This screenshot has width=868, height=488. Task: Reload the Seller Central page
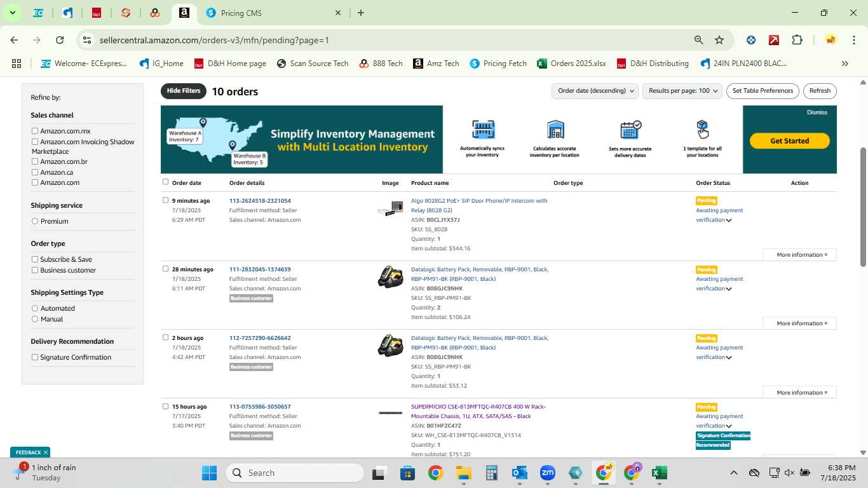click(x=60, y=40)
